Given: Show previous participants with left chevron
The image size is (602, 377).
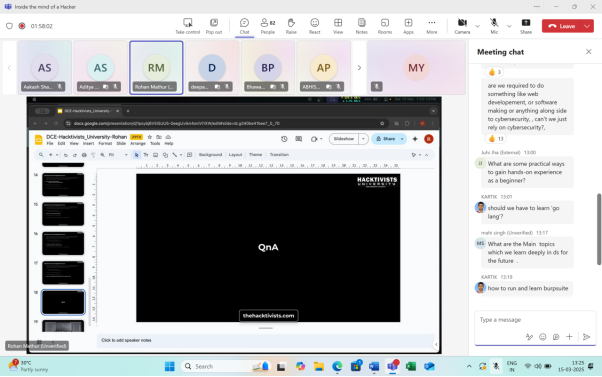Looking at the screenshot, I should [x=9, y=68].
